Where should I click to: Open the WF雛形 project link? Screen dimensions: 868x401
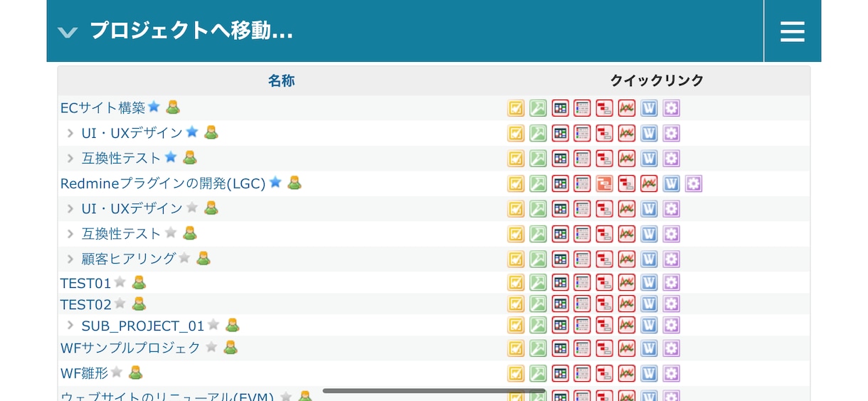point(84,373)
